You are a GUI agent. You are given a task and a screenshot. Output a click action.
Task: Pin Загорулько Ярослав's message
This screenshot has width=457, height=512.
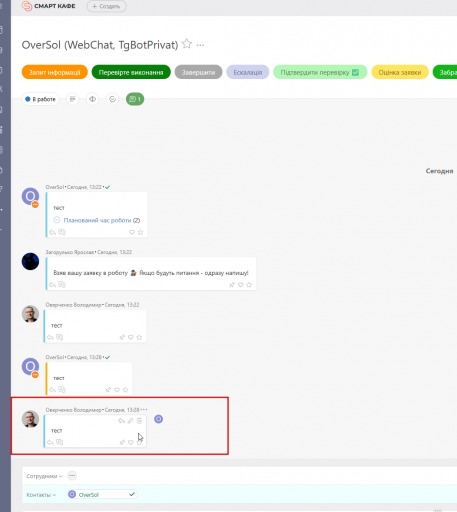coord(232,284)
